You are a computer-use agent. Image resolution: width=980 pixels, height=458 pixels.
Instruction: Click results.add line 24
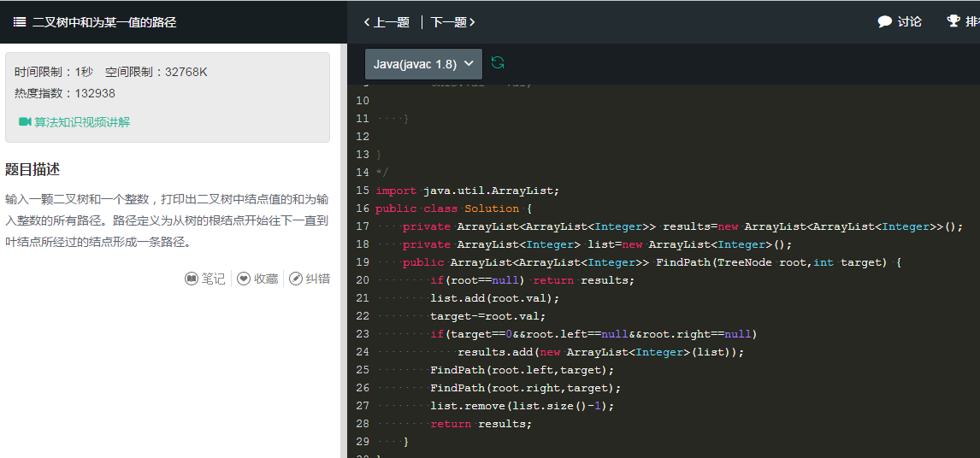pyautogui.click(x=600, y=352)
